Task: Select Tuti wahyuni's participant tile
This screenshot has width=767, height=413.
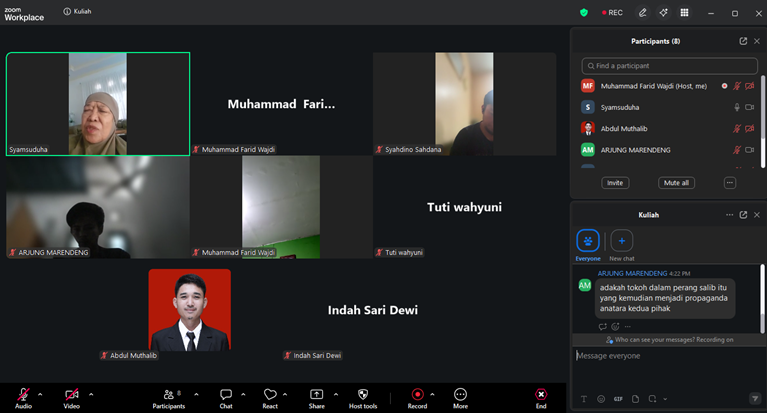Action: click(x=464, y=206)
